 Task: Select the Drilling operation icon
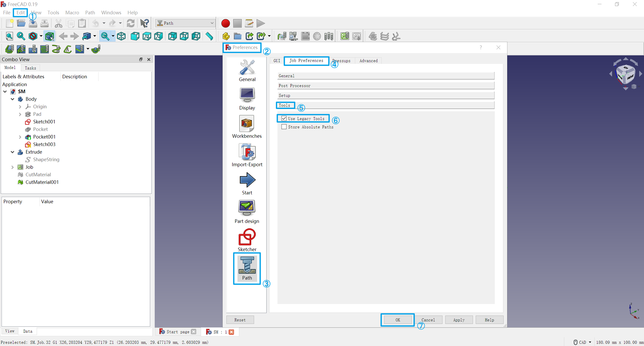[x=33, y=49]
